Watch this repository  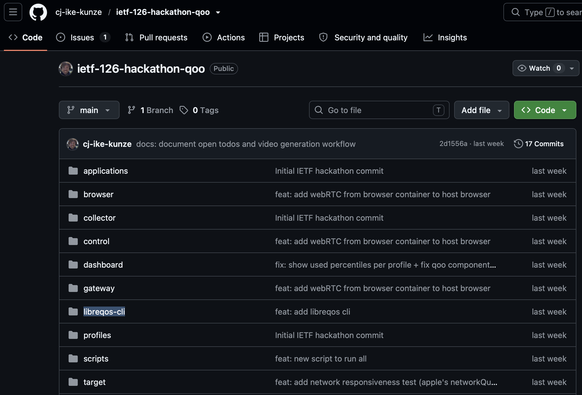click(539, 68)
